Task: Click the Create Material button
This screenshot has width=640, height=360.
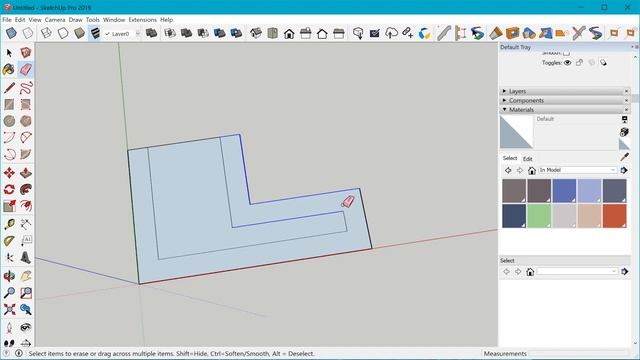Action: click(x=624, y=132)
